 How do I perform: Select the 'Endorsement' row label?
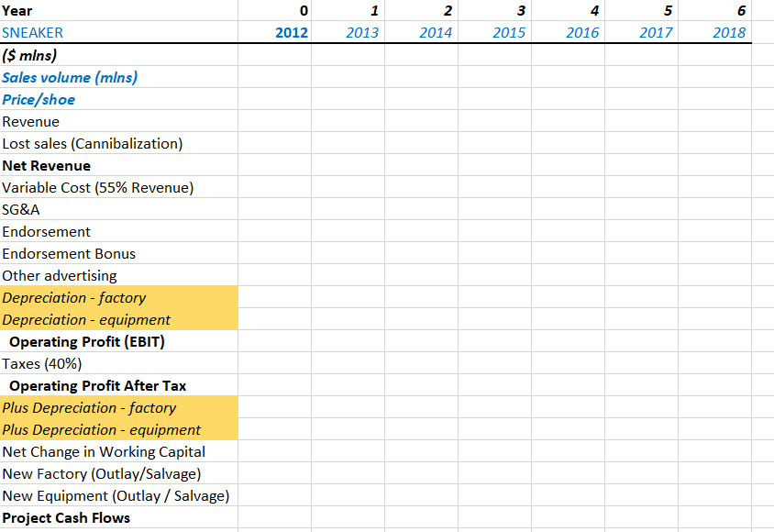click(119, 231)
